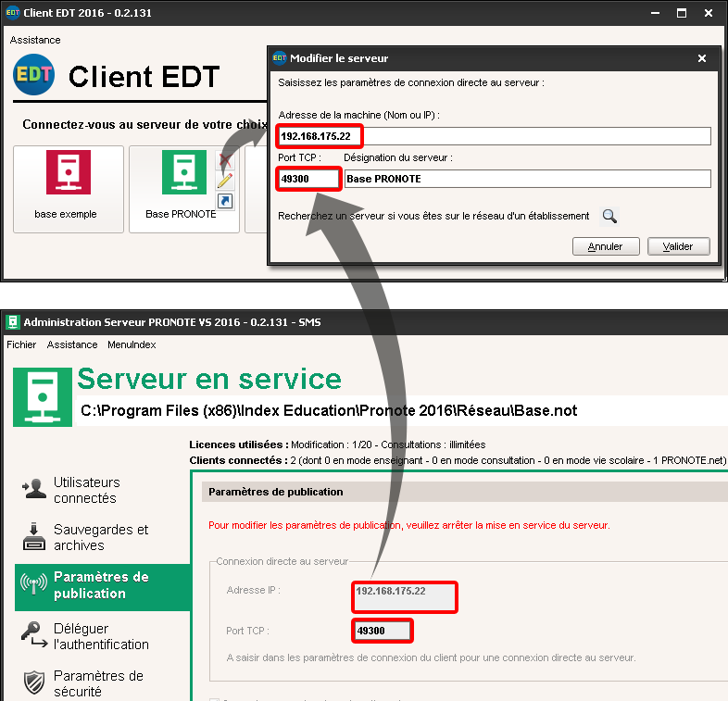Click the Valider button
The width and height of the screenshot is (728, 701).
tap(678, 246)
